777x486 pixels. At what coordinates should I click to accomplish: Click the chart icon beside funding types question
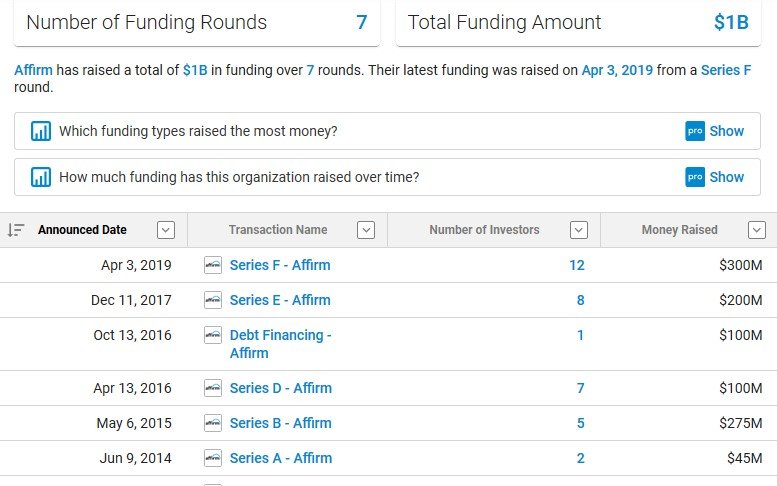click(x=41, y=131)
